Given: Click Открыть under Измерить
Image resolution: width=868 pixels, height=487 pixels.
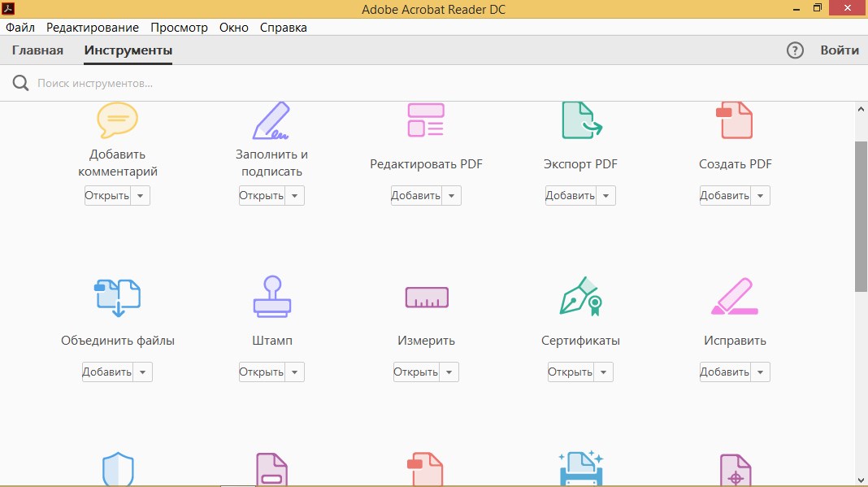Looking at the screenshot, I should click(416, 372).
